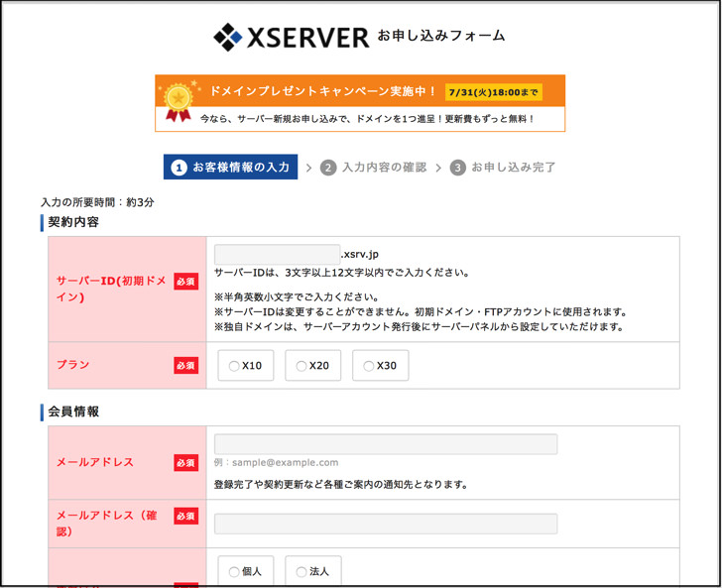Click the 必須 badge beside メールアドレス
The width and height of the screenshot is (722, 588).
point(186,463)
